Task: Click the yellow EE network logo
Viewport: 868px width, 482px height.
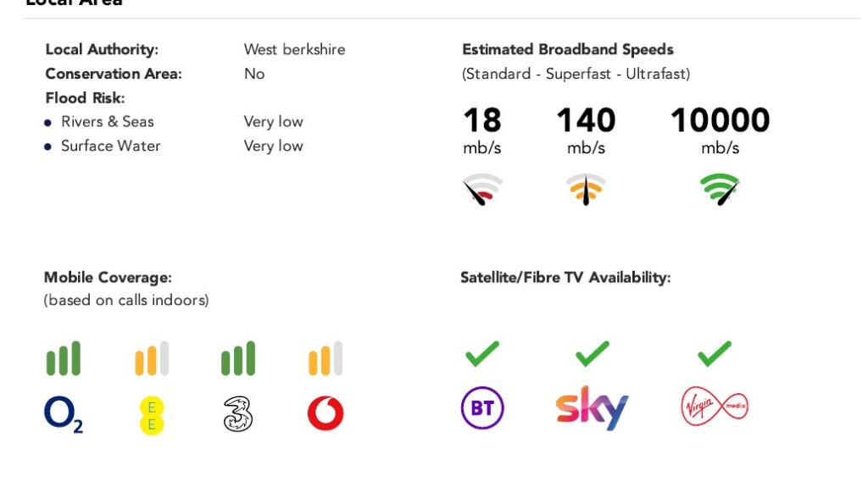Action: (x=152, y=414)
